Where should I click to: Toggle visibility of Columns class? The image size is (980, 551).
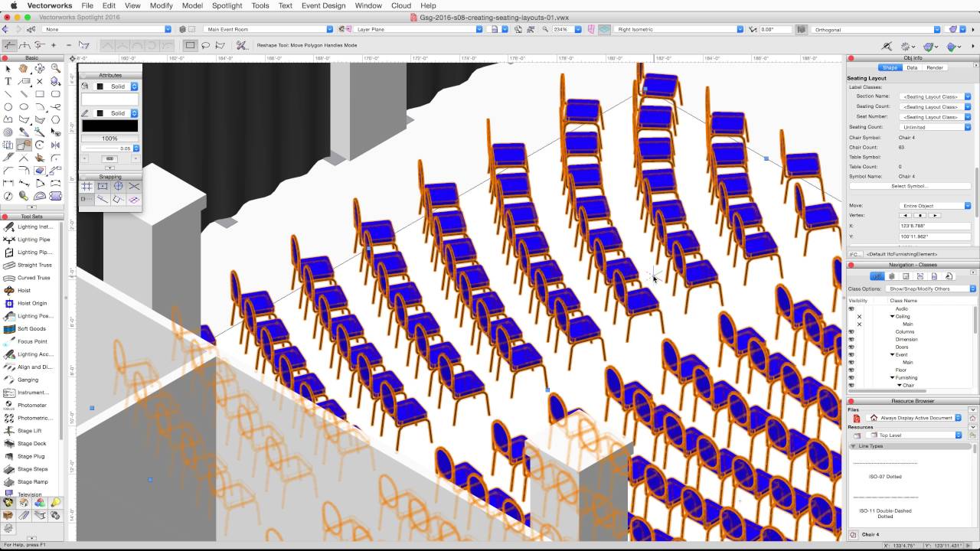851,331
